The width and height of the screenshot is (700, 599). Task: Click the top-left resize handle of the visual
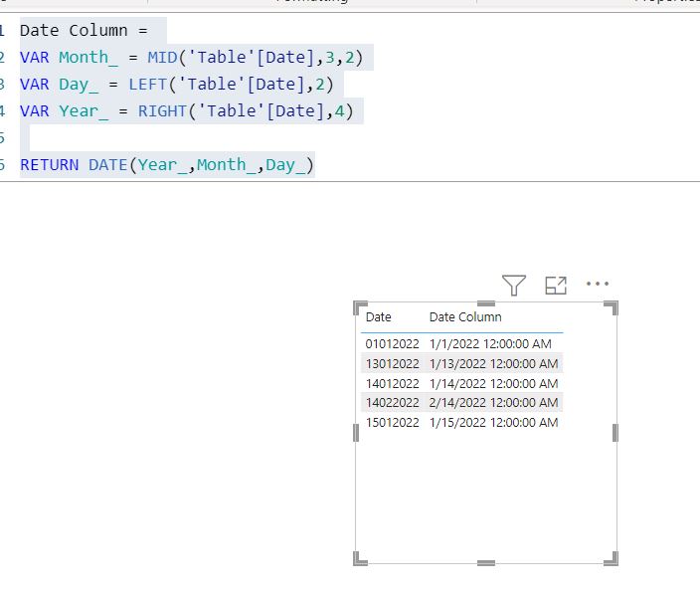coord(360,307)
